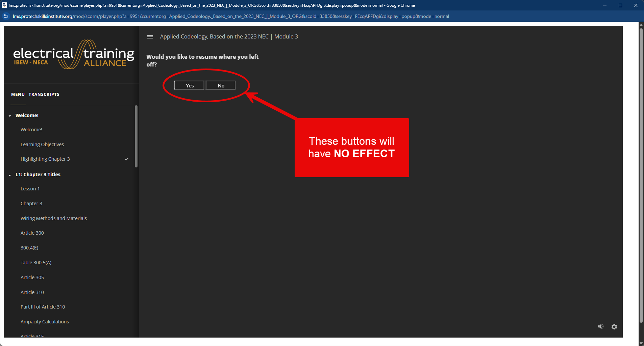Click the site info icon in address bar
644x346 pixels.
pos(6,16)
